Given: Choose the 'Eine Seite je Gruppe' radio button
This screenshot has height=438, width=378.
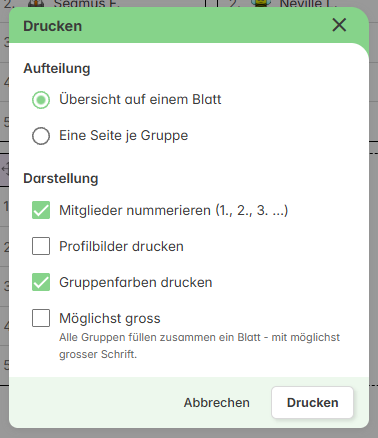Looking at the screenshot, I should 41,136.
